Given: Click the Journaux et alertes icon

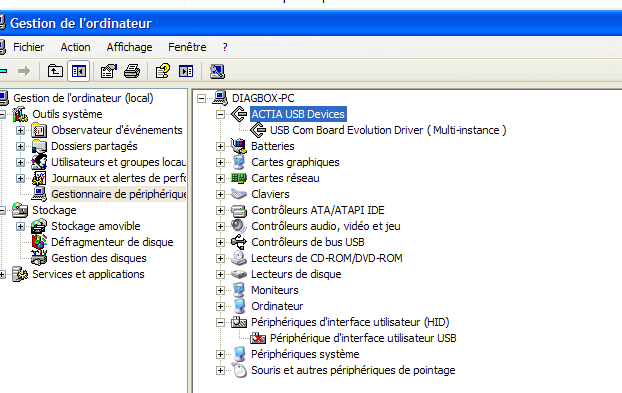Looking at the screenshot, I should click(39, 178).
